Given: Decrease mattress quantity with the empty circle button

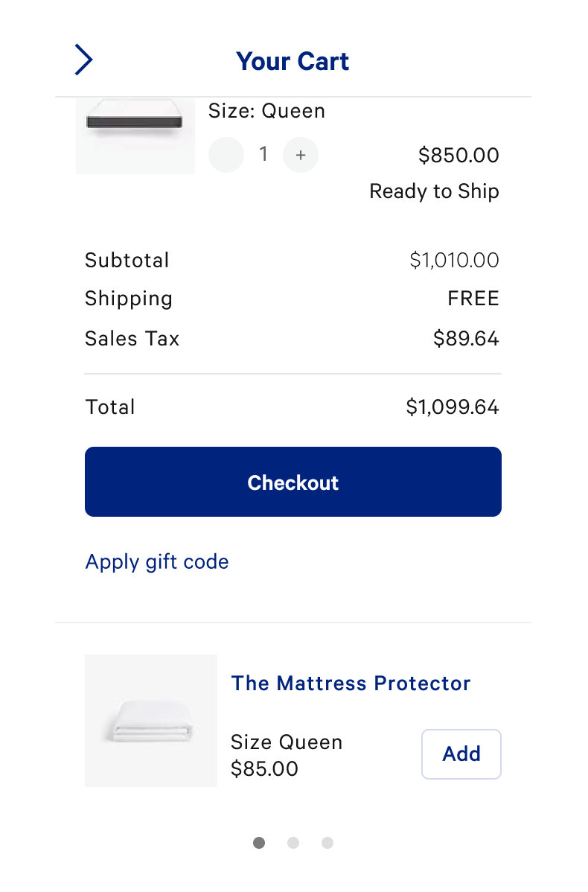Looking at the screenshot, I should pos(226,155).
